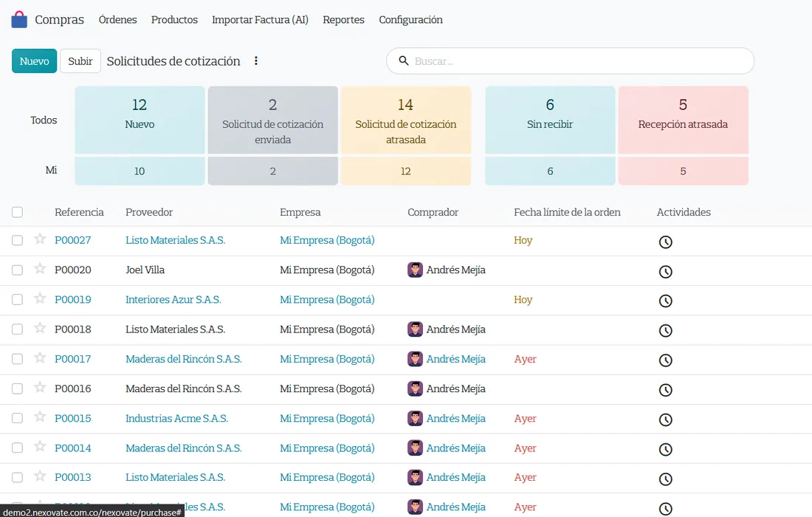Add P00017 to favorites via star
812x517 pixels.
pos(40,357)
